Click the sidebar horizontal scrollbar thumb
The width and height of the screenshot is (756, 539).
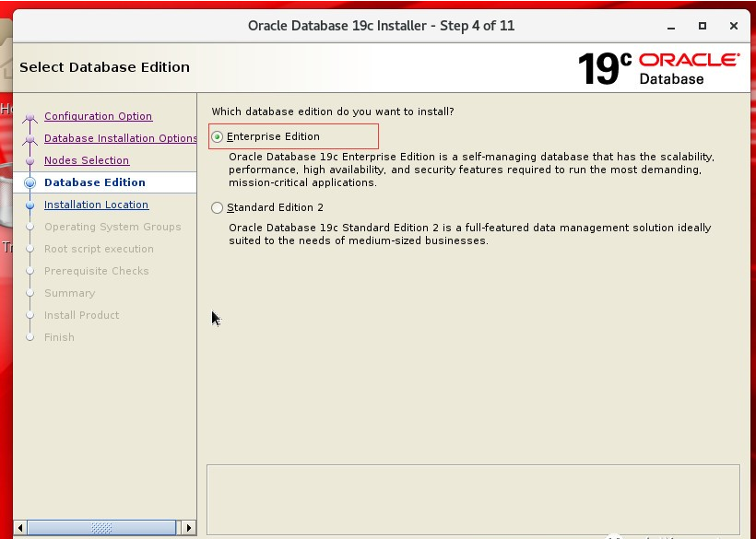101,527
